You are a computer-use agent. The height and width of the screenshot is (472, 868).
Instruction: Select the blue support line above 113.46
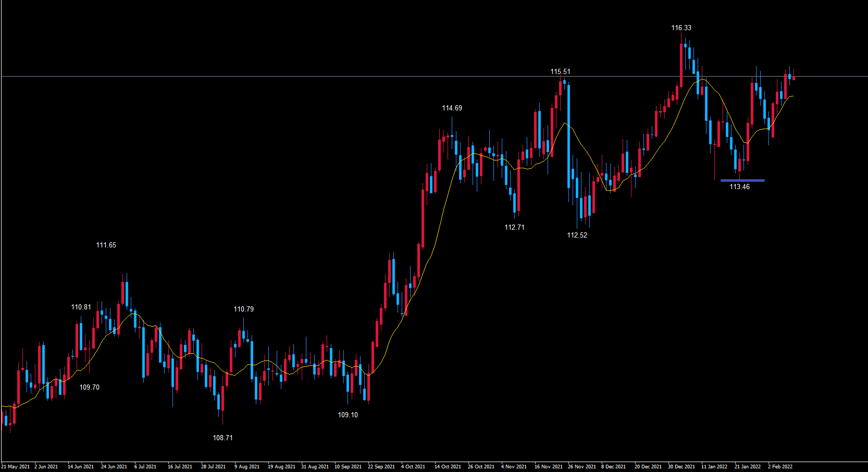click(742, 181)
